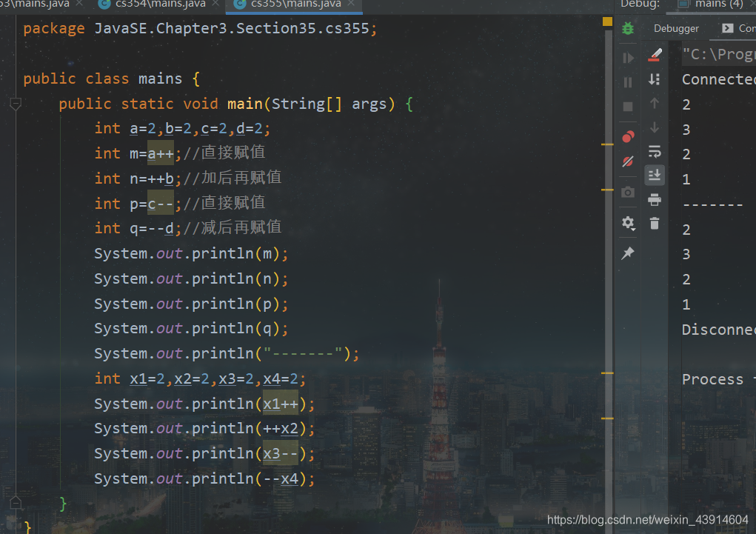Click the down arrow stack trace icon
The width and height of the screenshot is (756, 534).
(655, 127)
